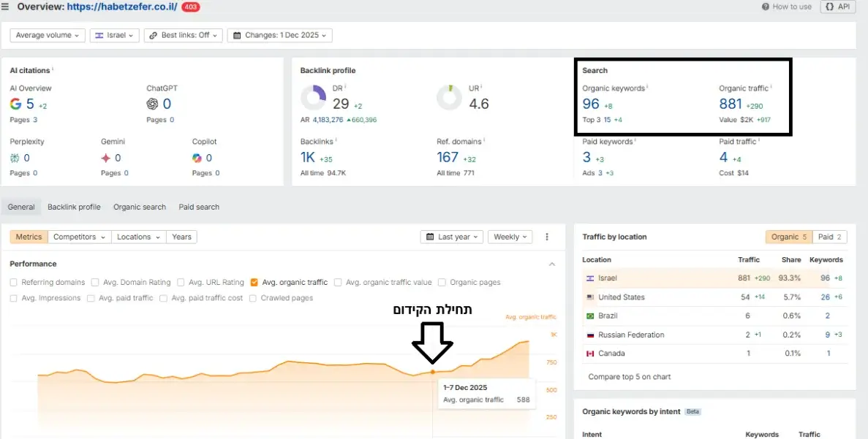
Task: Click the API button
Action: pos(837,7)
